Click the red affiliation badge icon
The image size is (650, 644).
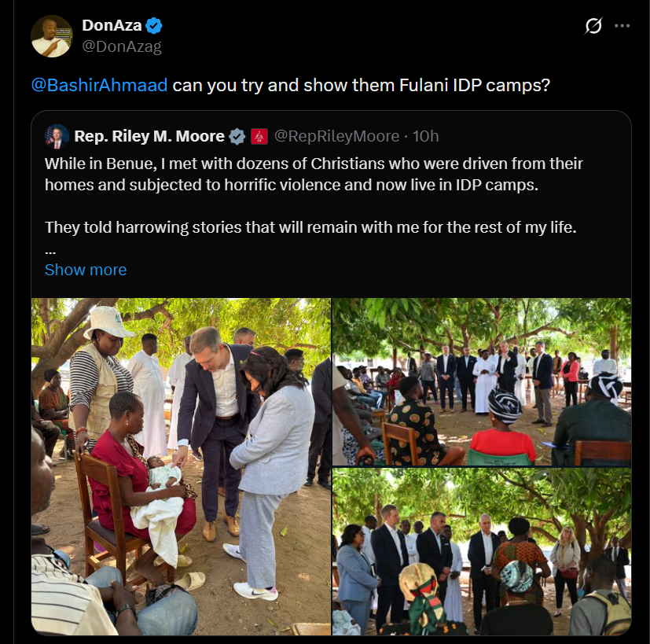[259, 137]
